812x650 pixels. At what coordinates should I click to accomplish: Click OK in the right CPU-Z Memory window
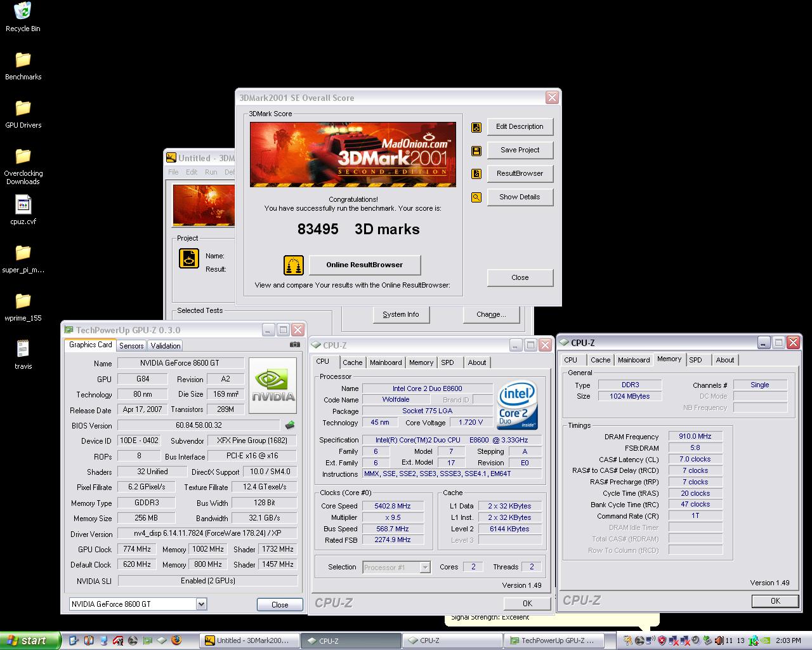775,601
